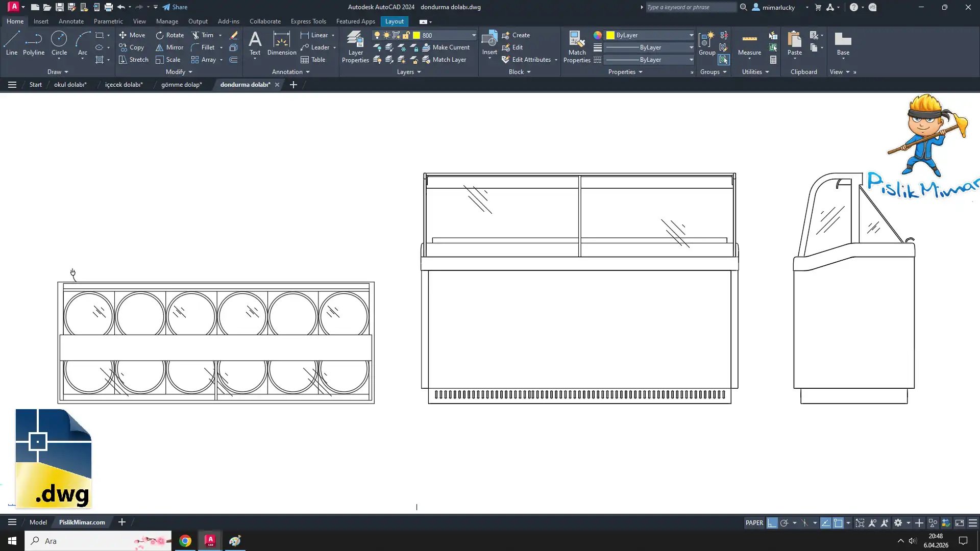Click the Mirror tool
This screenshot has height=551, width=980.
[169, 47]
